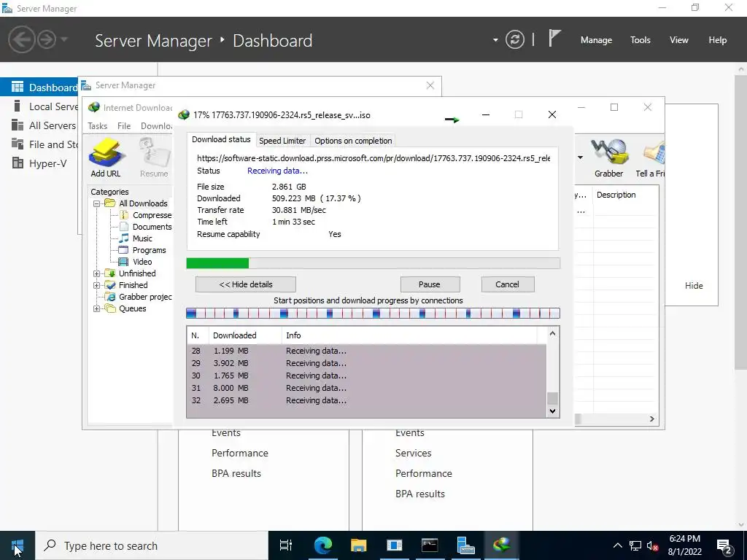Open the Options on completion tab
The height and width of the screenshot is (560, 747).
pyautogui.click(x=353, y=141)
